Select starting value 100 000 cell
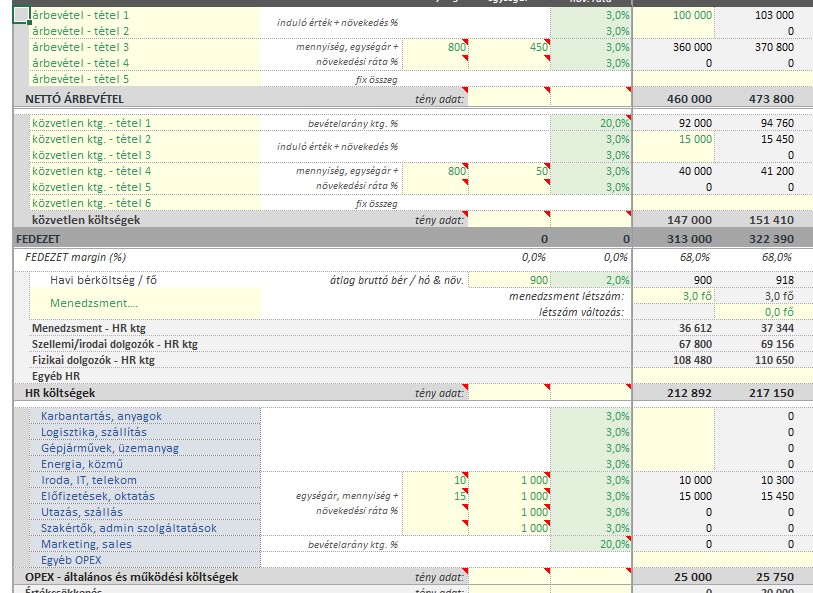The image size is (813, 593). click(x=674, y=15)
